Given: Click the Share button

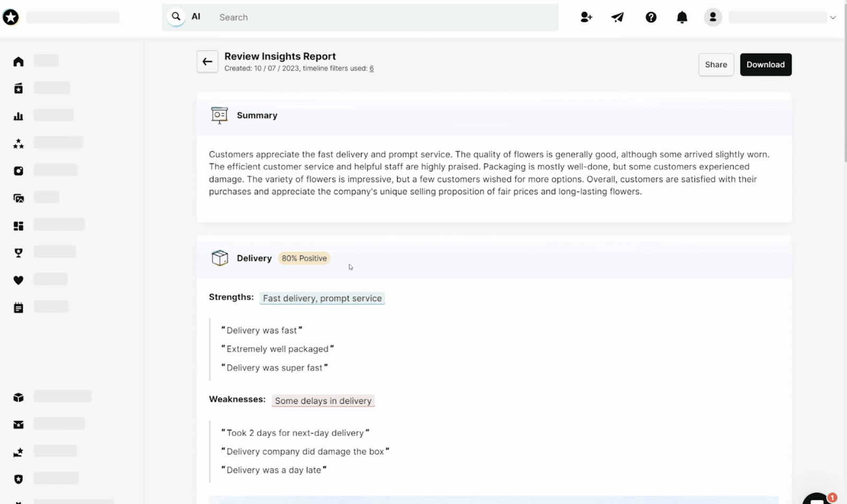Looking at the screenshot, I should point(716,65).
